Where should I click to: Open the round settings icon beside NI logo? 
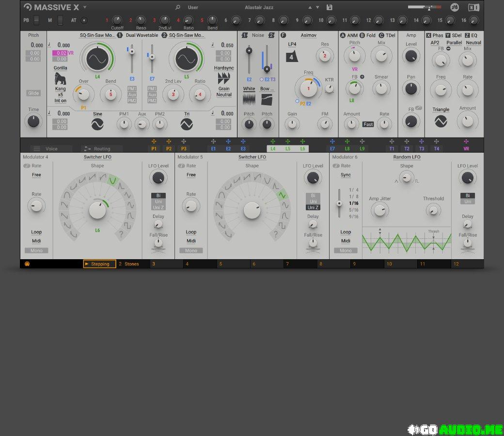click(x=455, y=7)
